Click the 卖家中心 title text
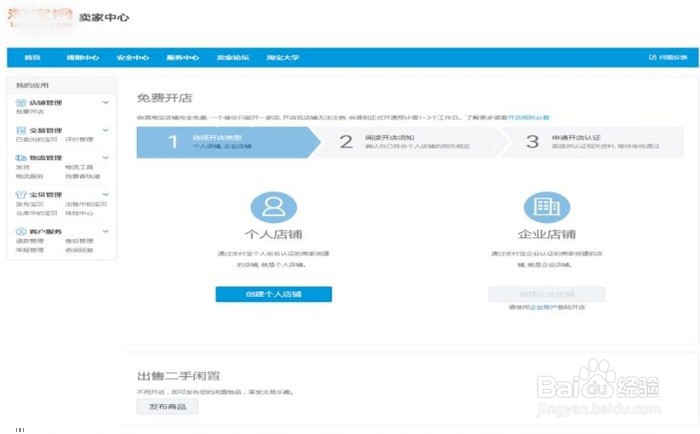 (104, 17)
